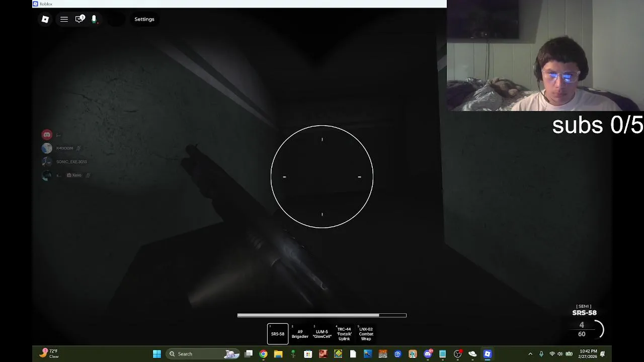Toggle the green microphone in Roblox top bar
The height and width of the screenshot is (362, 644).
point(94,19)
